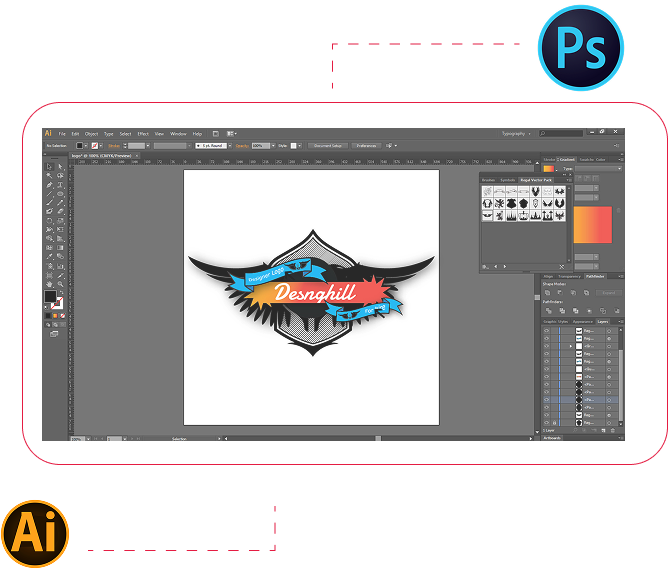
Task: Click the Illustrator Ai logo badge
Action: (35, 532)
